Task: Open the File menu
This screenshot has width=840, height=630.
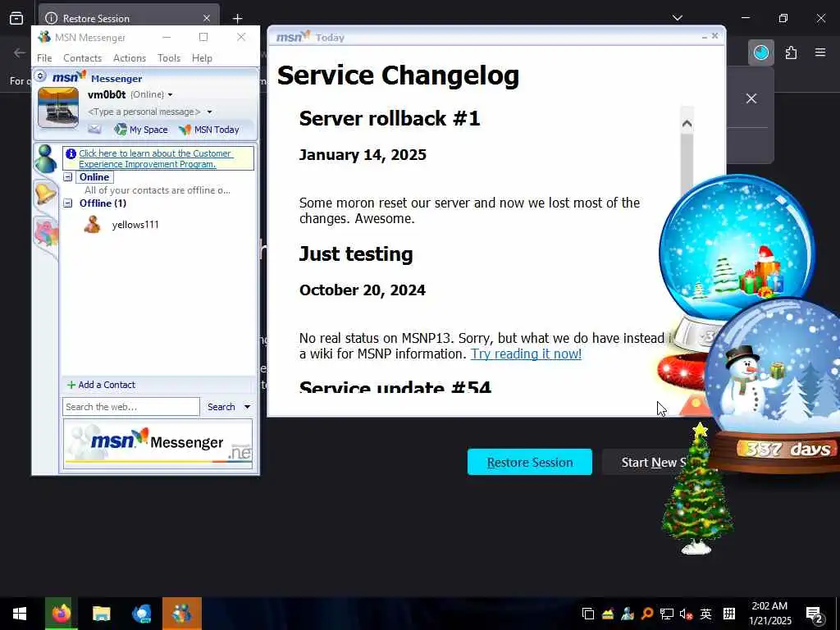Action: [44, 58]
